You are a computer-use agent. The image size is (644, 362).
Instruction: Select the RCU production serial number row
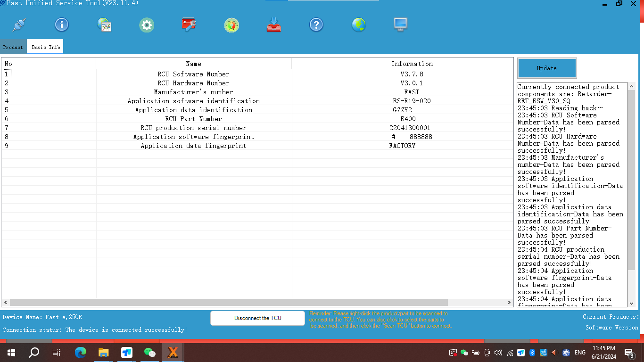tap(193, 128)
